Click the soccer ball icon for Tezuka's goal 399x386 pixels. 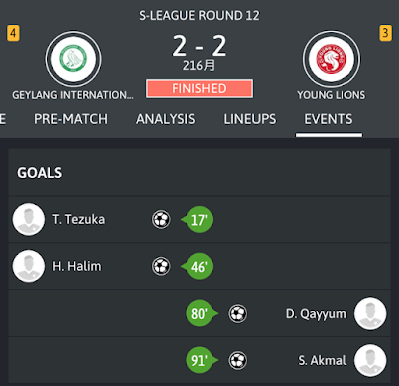pyautogui.click(x=161, y=220)
